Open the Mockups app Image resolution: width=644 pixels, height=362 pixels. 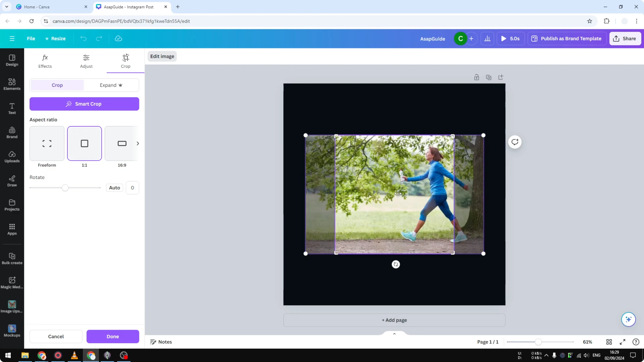(x=12, y=331)
